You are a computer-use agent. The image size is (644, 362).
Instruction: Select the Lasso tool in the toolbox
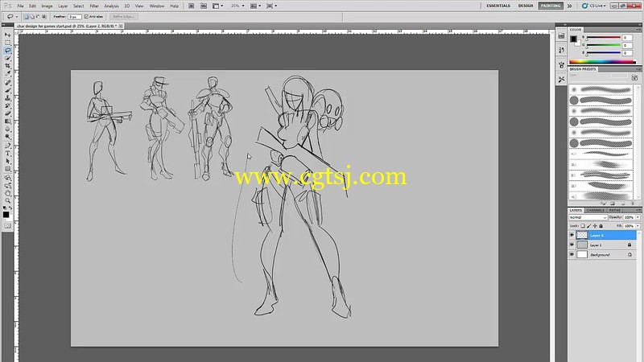8,51
